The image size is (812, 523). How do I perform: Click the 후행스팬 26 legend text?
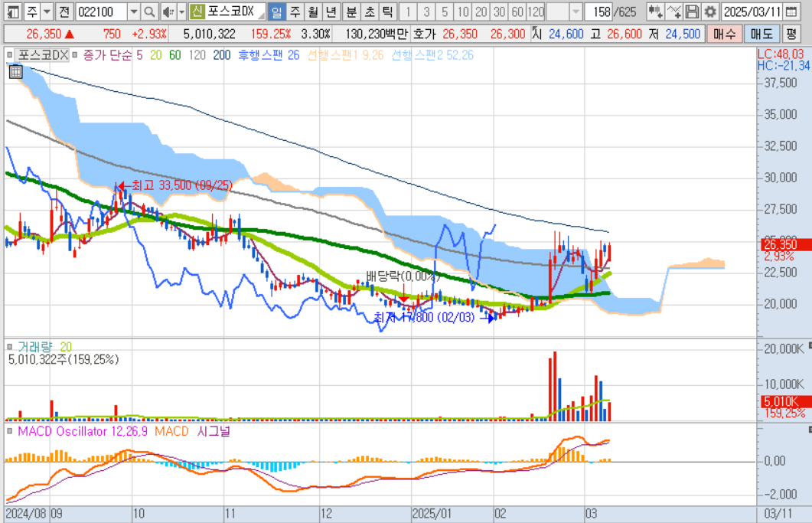click(x=269, y=55)
